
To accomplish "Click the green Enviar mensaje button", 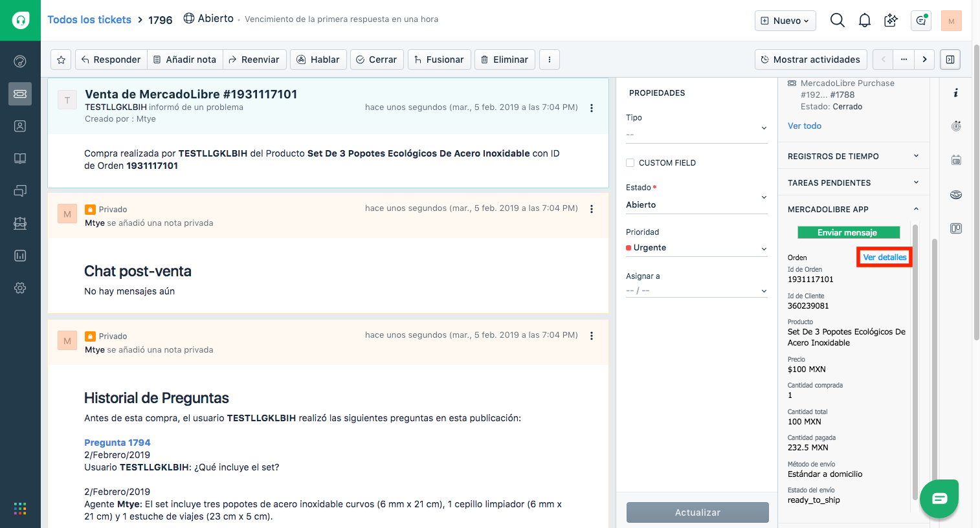I will coord(849,232).
